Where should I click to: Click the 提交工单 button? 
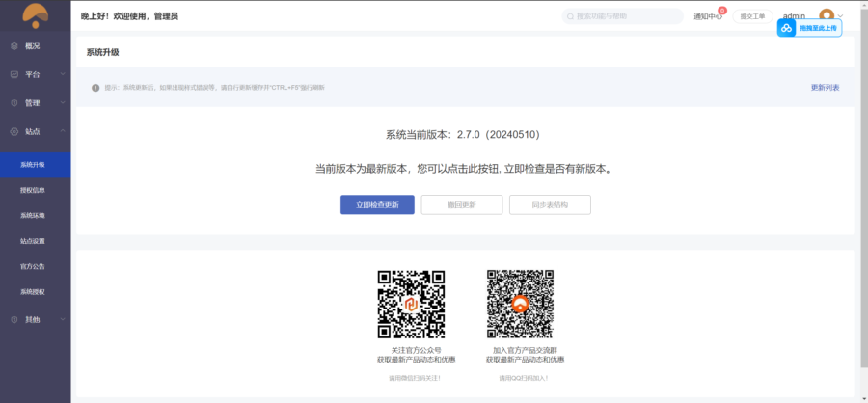752,16
